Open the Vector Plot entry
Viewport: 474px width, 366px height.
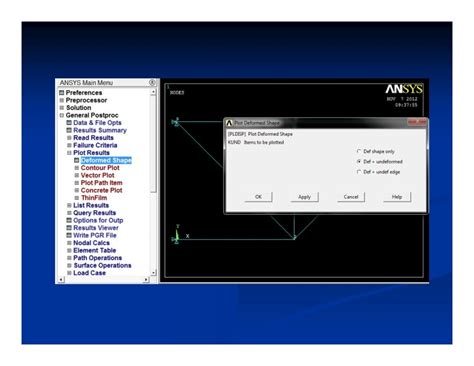97,175
